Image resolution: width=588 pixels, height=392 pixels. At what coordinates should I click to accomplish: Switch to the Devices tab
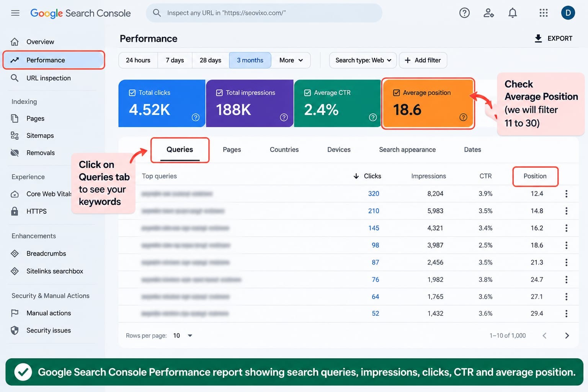pos(339,150)
